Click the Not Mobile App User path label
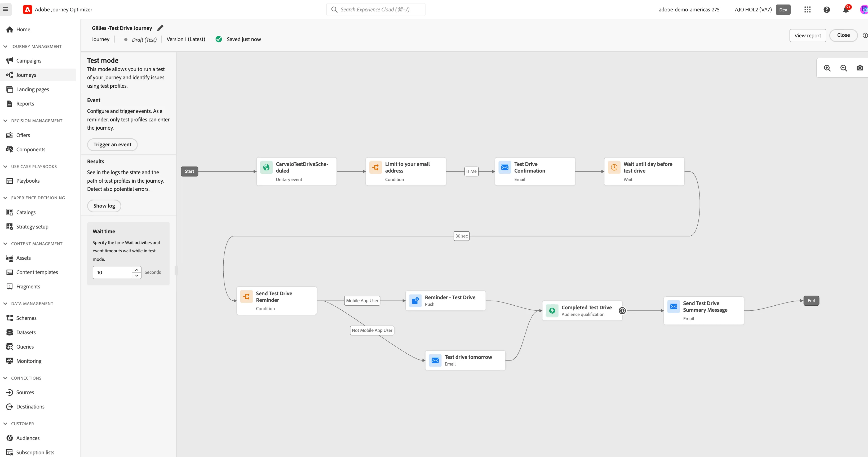 point(372,330)
